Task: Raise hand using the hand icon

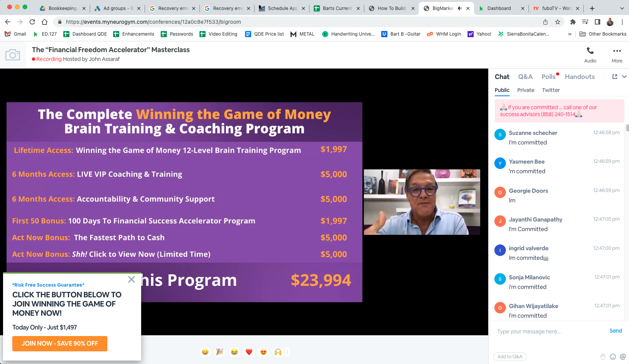Action: click(603, 357)
